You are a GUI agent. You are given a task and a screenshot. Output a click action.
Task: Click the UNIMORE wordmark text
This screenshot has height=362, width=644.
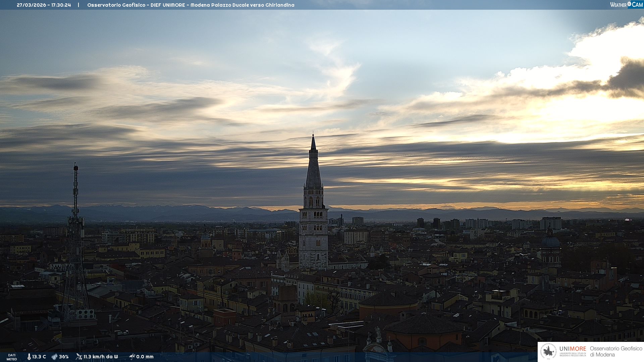click(x=573, y=349)
